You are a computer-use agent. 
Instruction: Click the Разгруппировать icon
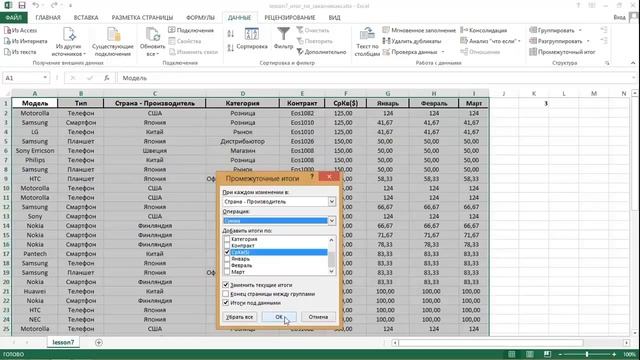click(x=533, y=41)
